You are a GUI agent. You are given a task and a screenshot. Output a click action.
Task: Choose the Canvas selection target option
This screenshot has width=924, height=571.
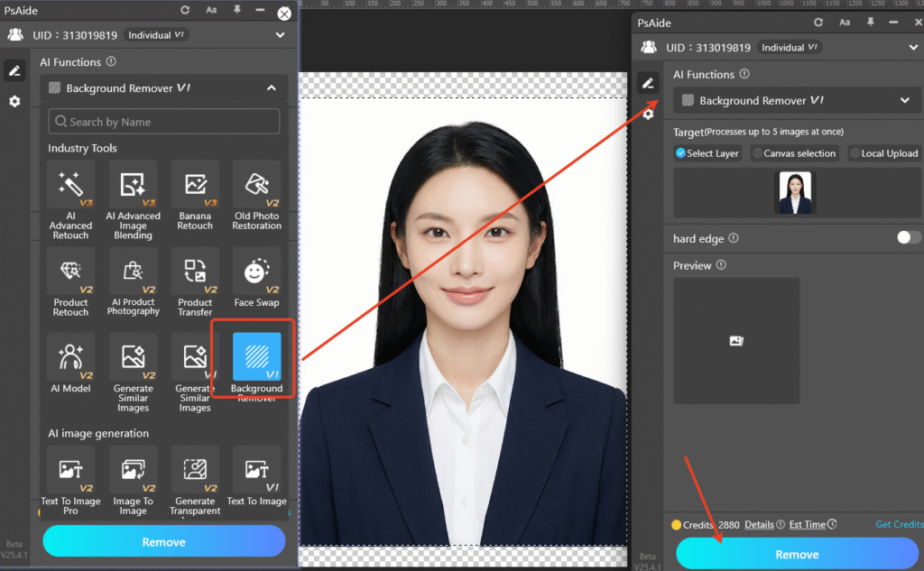pos(794,153)
